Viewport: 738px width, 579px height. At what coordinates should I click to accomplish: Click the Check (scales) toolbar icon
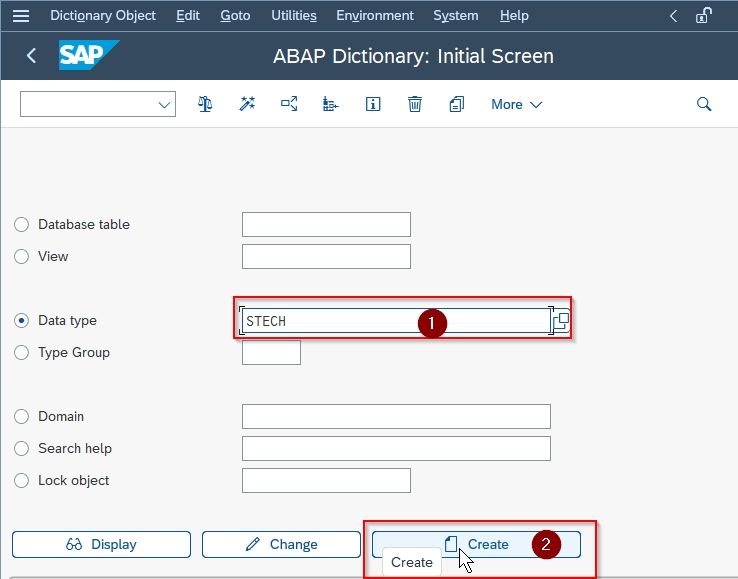click(205, 104)
